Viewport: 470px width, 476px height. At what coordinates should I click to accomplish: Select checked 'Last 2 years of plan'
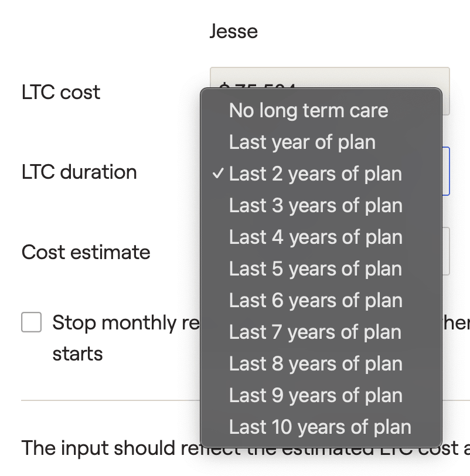[315, 174]
